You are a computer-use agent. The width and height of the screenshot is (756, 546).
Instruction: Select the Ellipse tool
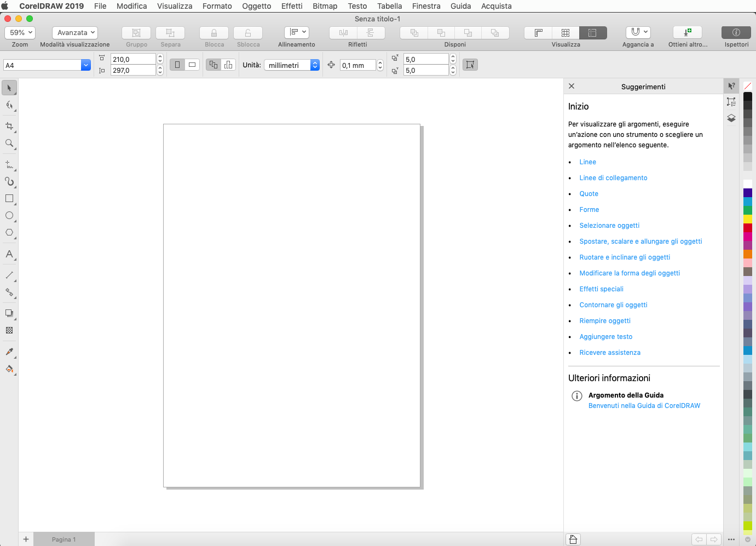(x=9, y=215)
